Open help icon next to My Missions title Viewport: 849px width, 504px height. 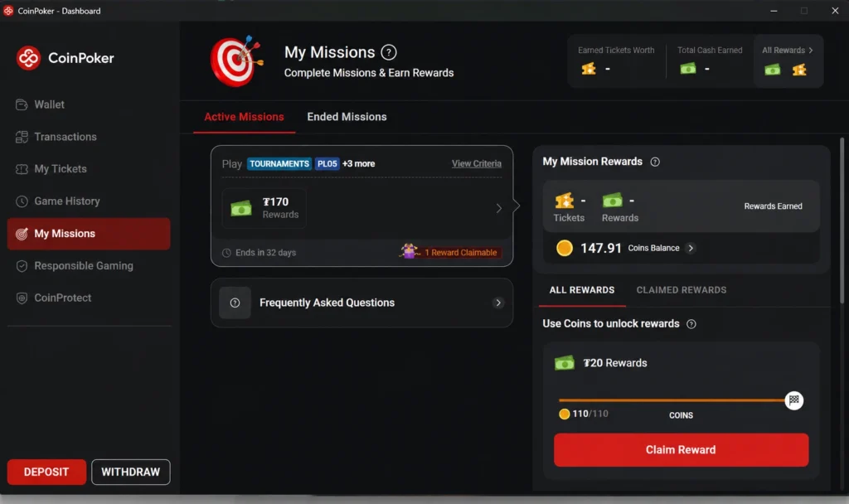389,52
